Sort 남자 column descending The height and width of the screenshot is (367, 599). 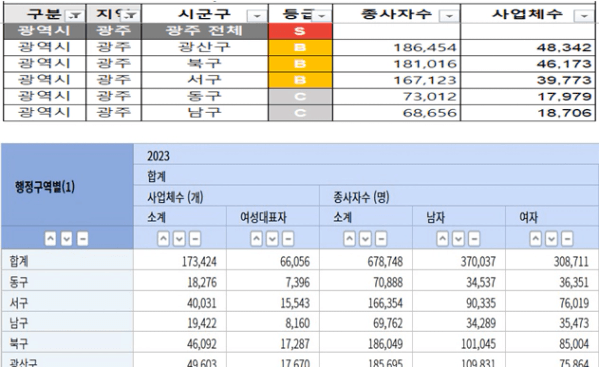pyautogui.click(x=458, y=239)
